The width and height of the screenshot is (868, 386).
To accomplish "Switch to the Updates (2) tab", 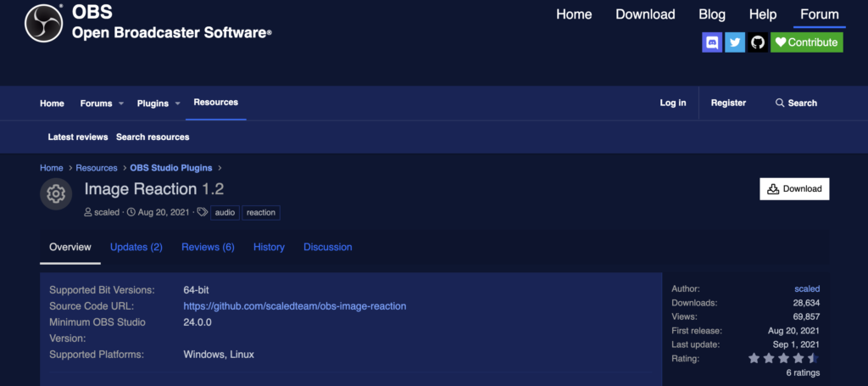I will [x=136, y=247].
